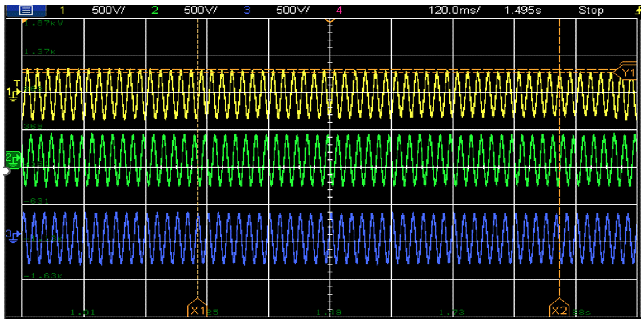
Task: Select the Y1 cursor handle
Action: pyautogui.click(x=628, y=73)
